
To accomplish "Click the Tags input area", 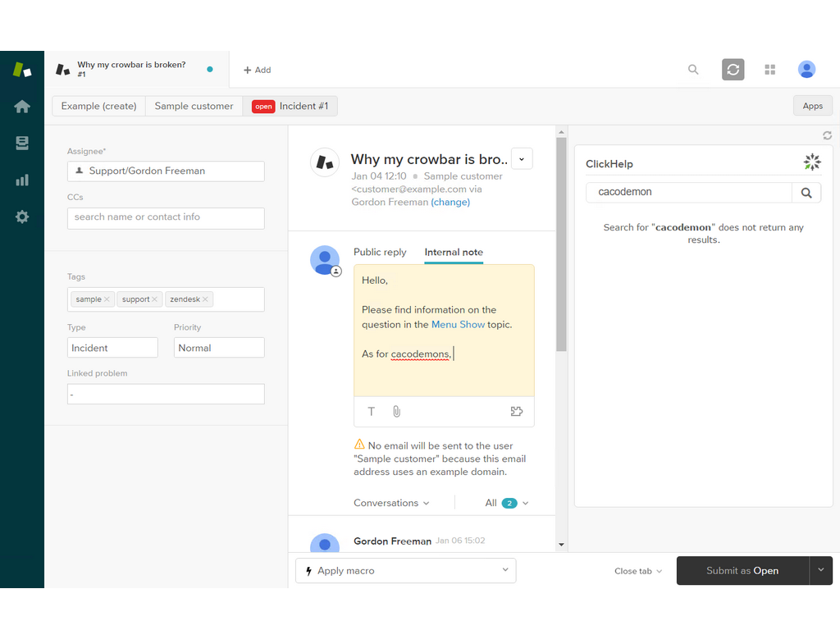I will click(x=166, y=299).
